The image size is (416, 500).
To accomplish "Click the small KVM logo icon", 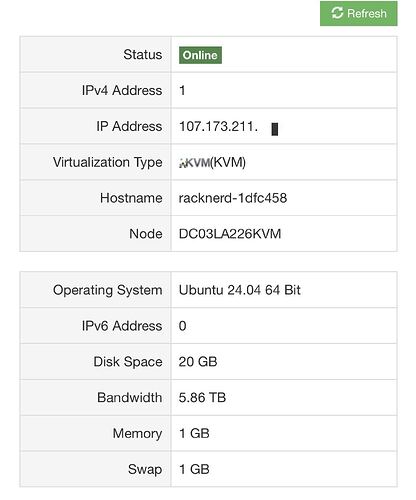I will (195, 163).
